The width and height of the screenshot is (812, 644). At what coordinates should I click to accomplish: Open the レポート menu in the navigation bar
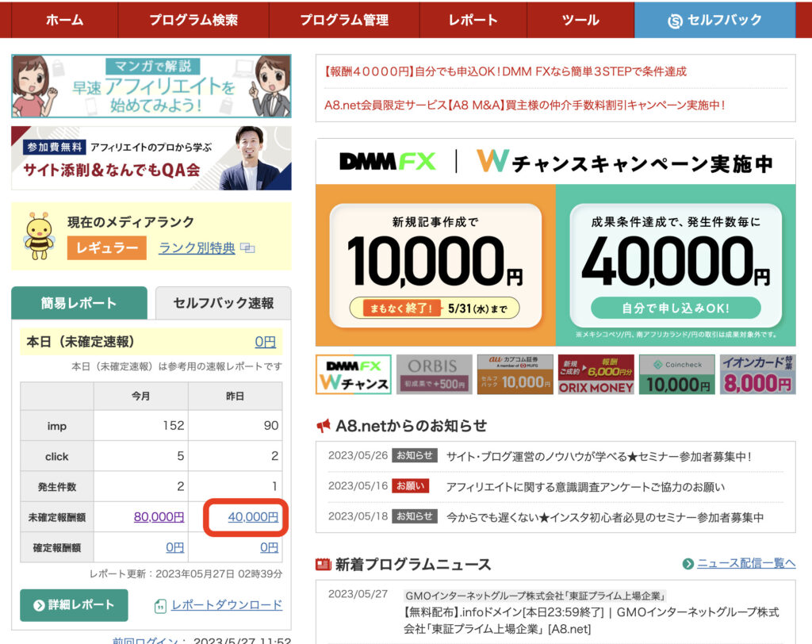(472, 21)
